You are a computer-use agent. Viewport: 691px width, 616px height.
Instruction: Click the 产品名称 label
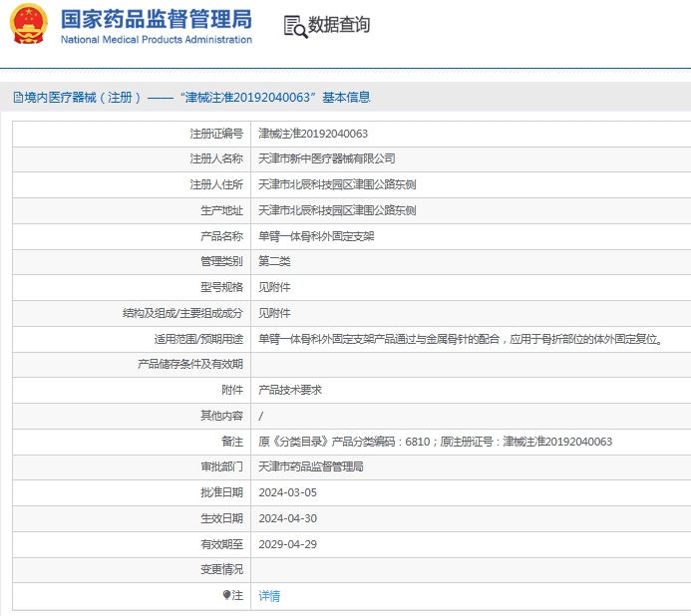click(x=221, y=236)
